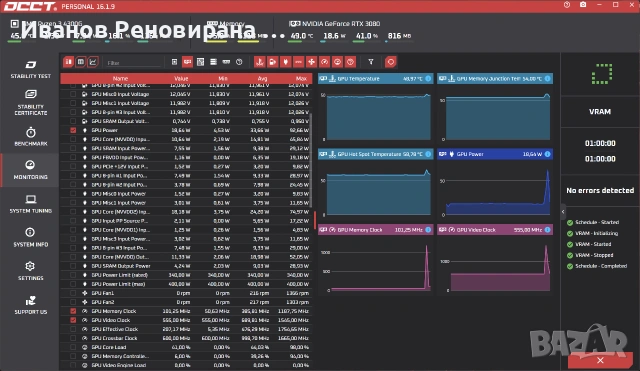Click the GPU Power graph area

coord(498,193)
